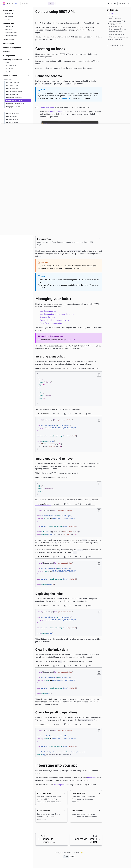Expand the Orama AI sidebar section
The height and width of the screenshot is (868, 131).
pos(16,52)
